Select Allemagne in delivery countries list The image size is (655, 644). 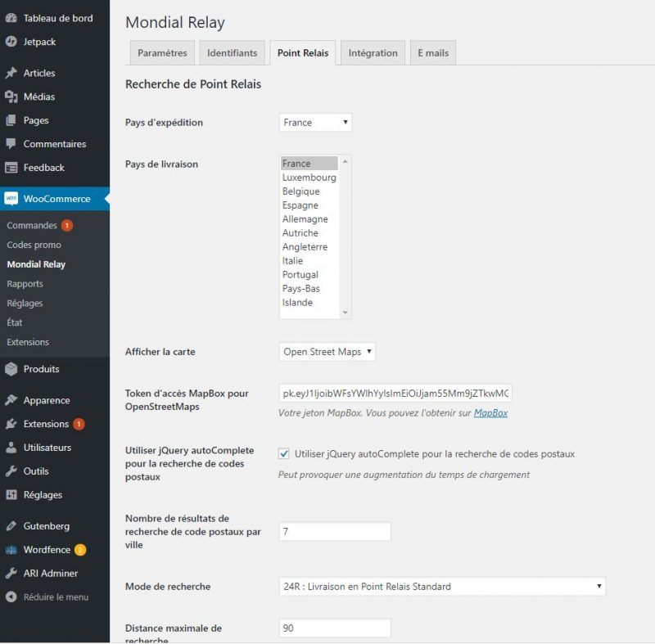309,218
